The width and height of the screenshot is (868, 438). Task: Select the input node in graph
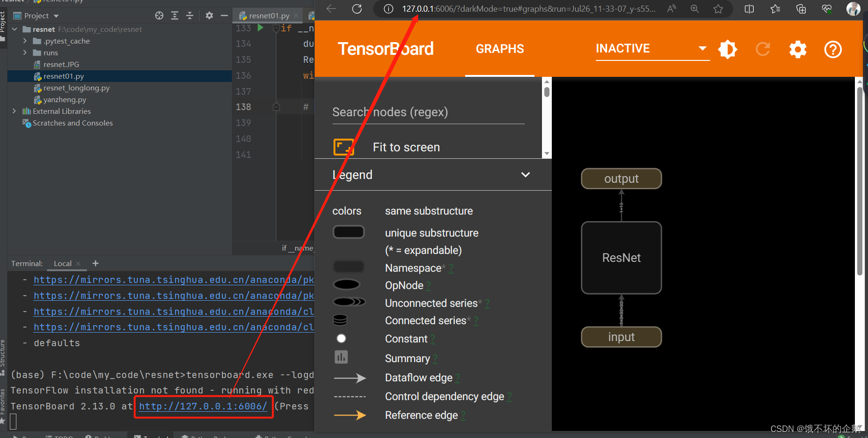[621, 337]
